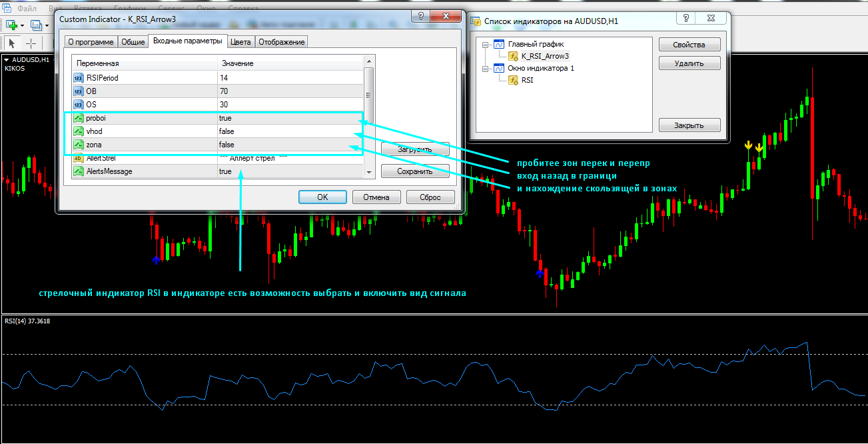Collapse the Главный график tree node
This screenshot has height=444, width=868.
pyautogui.click(x=486, y=44)
